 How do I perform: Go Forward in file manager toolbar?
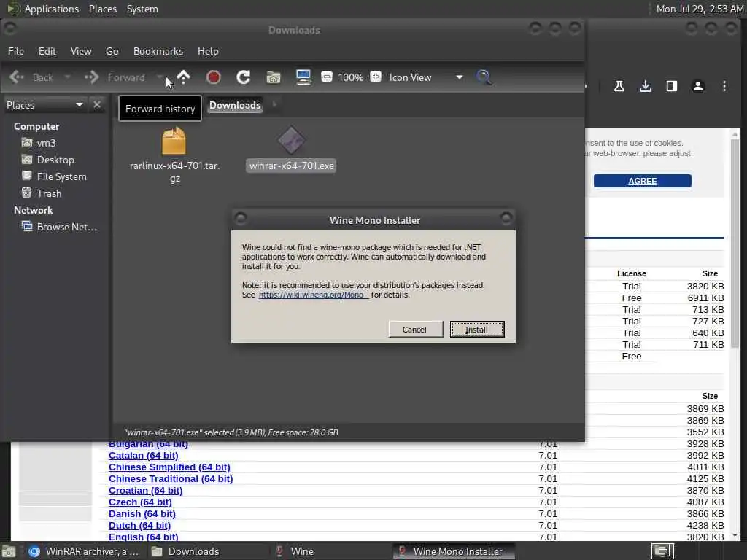click(x=115, y=77)
